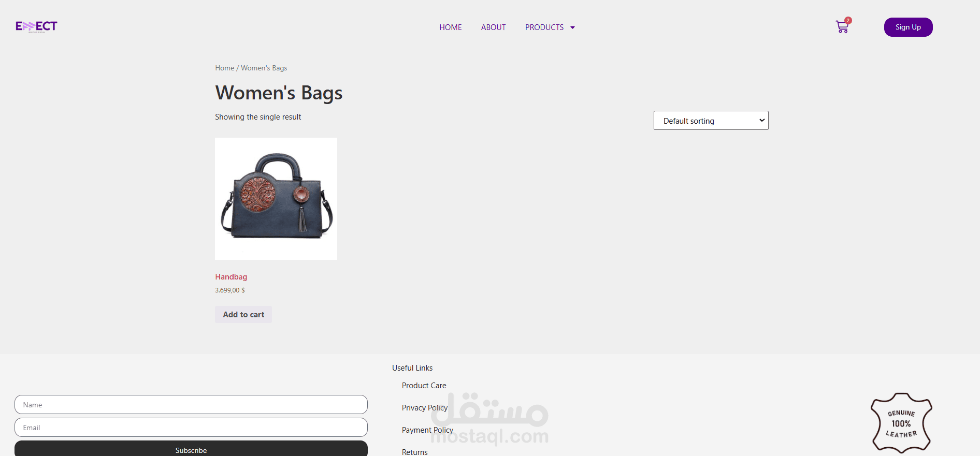The height and width of the screenshot is (456, 980).
Task: Open the About menu item
Action: (493, 27)
